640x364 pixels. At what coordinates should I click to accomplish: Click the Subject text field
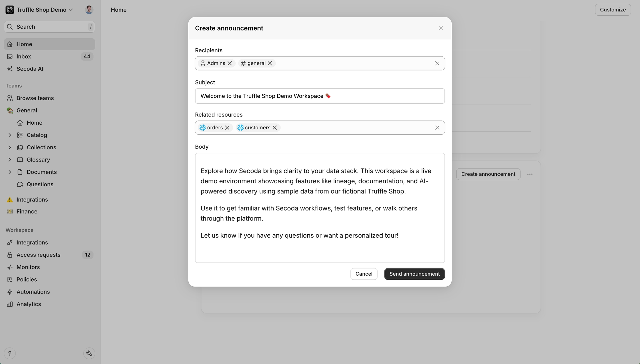pos(320,96)
